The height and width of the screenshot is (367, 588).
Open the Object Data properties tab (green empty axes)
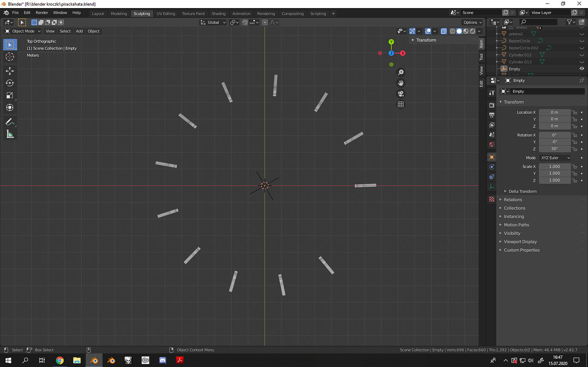(x=492, y=187)
